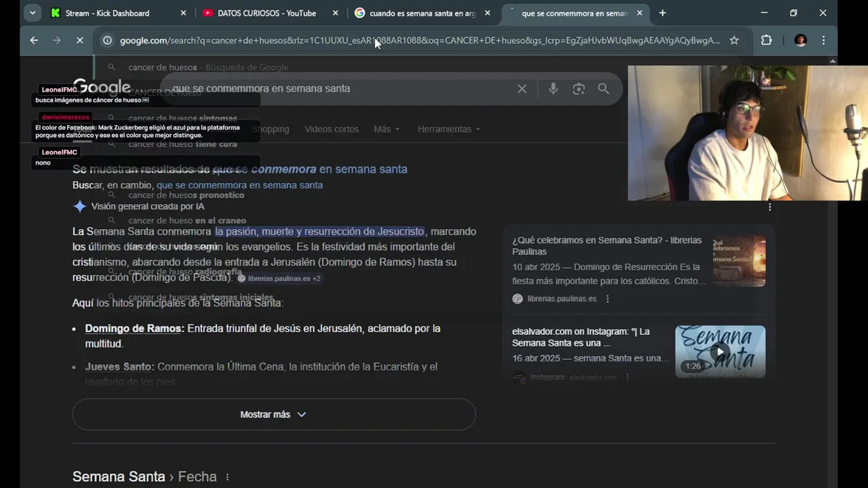868x488 pixels.
Task: Play the Semana Santa 1:26 video thumbnail
Action: pyautogui.click(x=720, y=352)
